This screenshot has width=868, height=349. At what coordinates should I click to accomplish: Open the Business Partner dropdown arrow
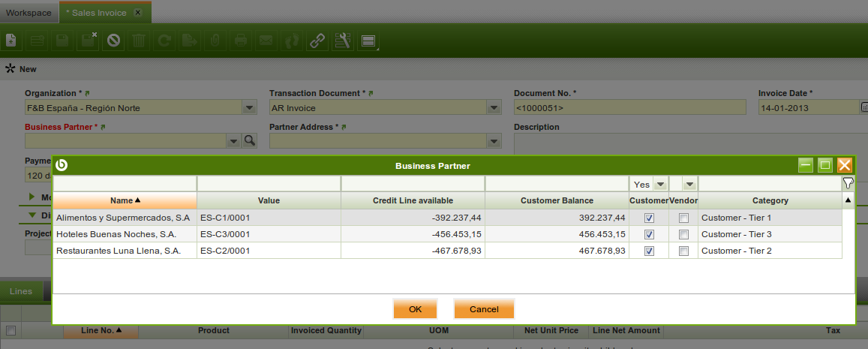point(234,140)
